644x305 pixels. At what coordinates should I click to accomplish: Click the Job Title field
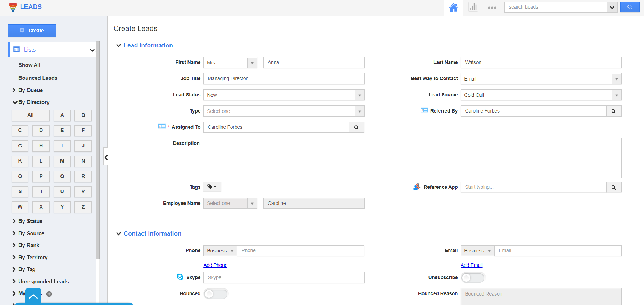(284, 79)
